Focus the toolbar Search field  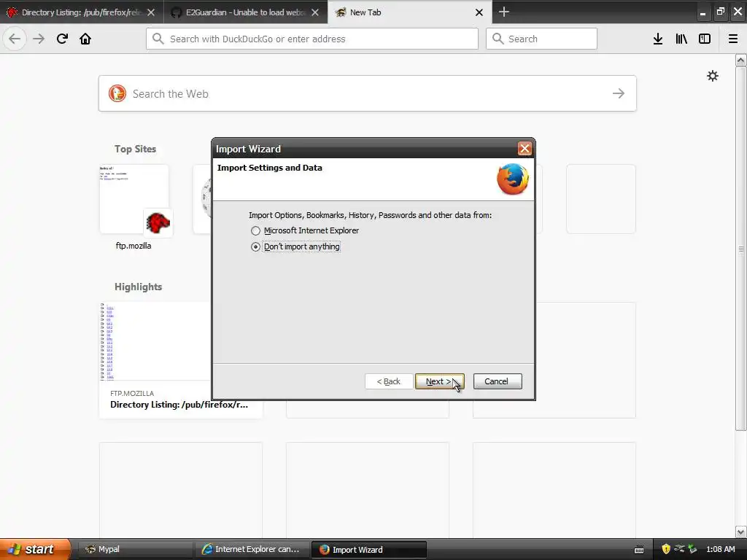point(541,39)
